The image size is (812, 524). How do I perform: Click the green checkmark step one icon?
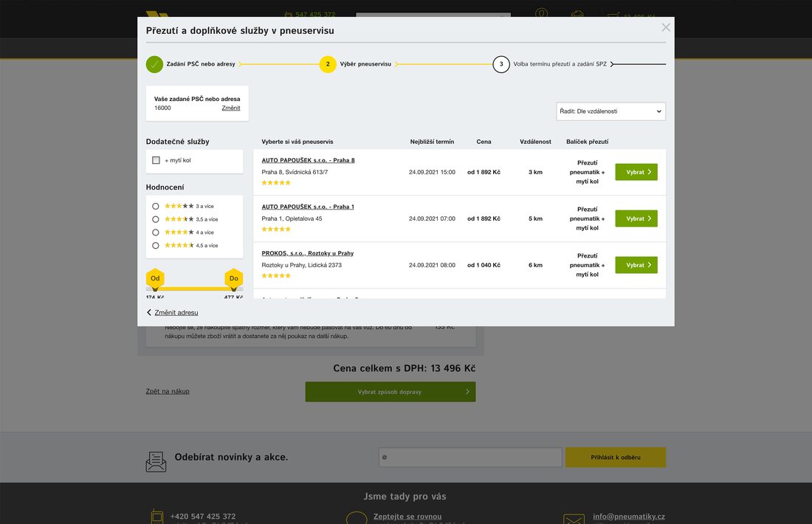click(x=154, y=64)
